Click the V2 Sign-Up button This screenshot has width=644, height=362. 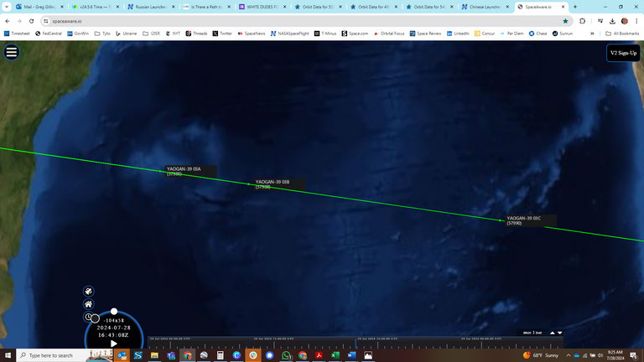(623, 53)
